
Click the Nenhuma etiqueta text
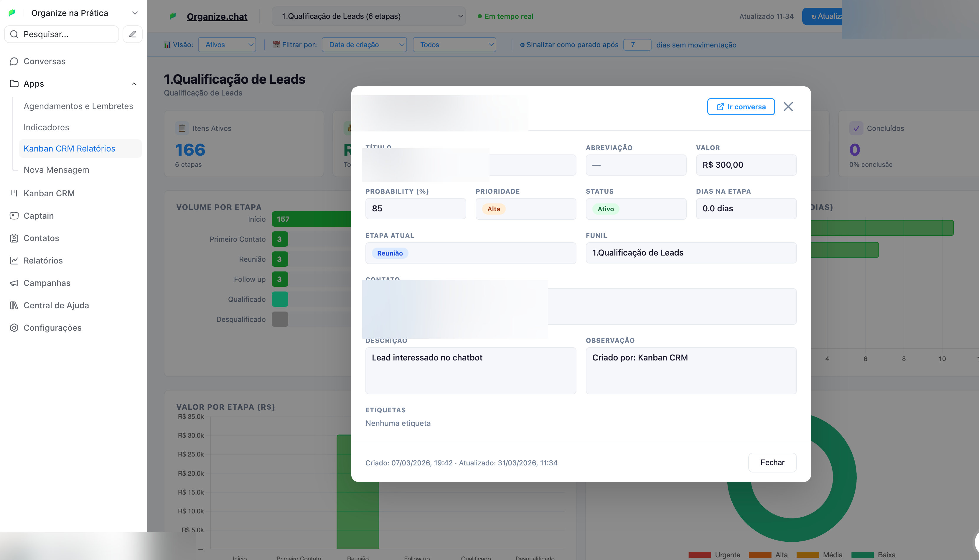(x=398, y=423)
